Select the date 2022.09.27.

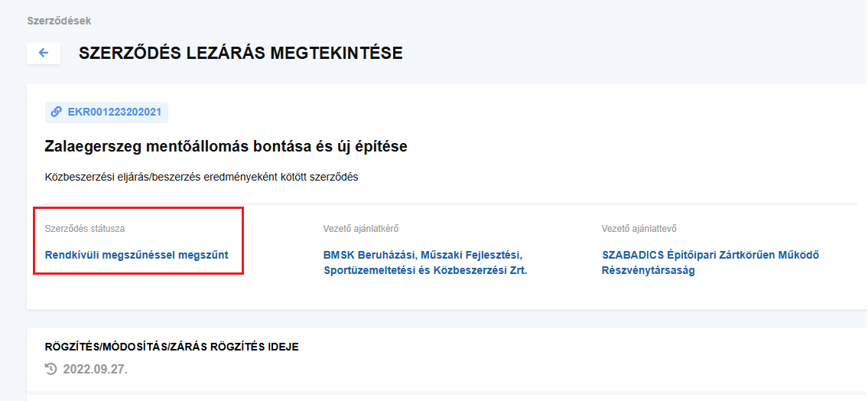point(96,370)
